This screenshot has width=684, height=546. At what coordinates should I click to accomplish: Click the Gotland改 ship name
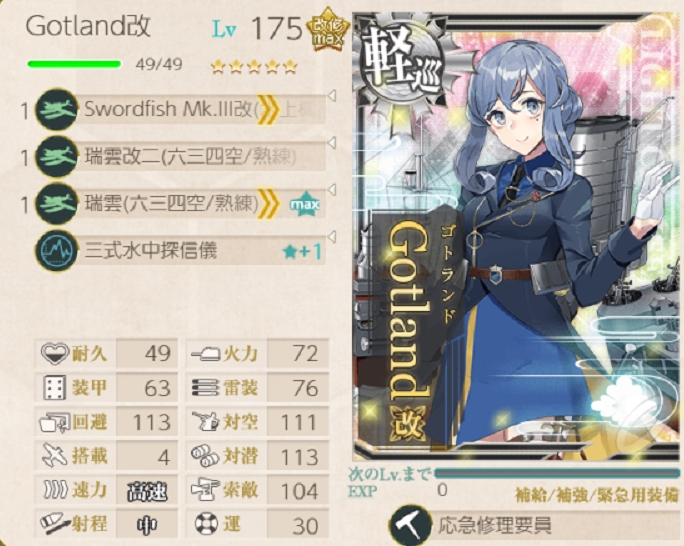[88, 26]
